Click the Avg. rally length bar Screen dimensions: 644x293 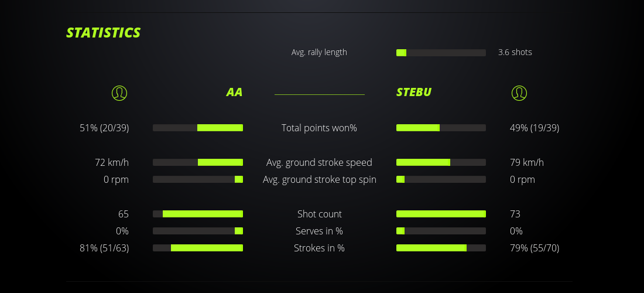click(441, 53)
